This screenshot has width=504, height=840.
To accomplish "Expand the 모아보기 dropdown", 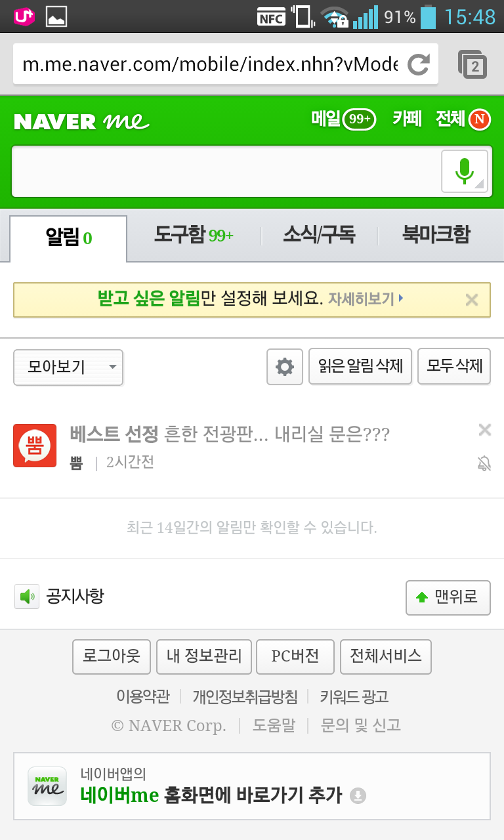I will [x=68, y=367].
